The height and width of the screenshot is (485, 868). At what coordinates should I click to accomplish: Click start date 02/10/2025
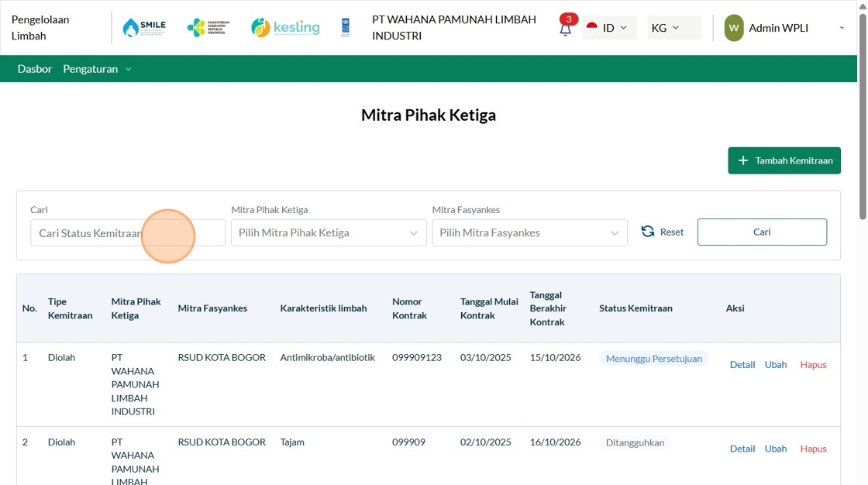[485, 442]
